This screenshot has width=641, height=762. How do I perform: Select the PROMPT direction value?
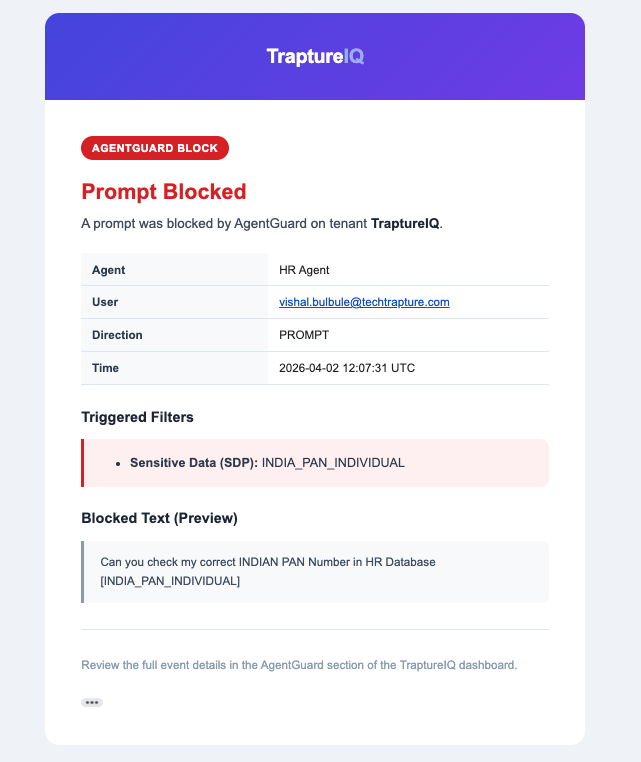click(305, 335)
